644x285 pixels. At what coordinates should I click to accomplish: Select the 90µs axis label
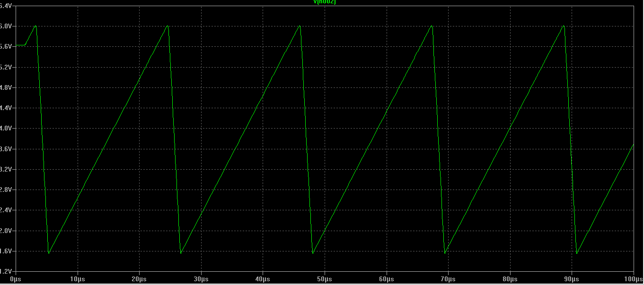[x=572, y=280]
